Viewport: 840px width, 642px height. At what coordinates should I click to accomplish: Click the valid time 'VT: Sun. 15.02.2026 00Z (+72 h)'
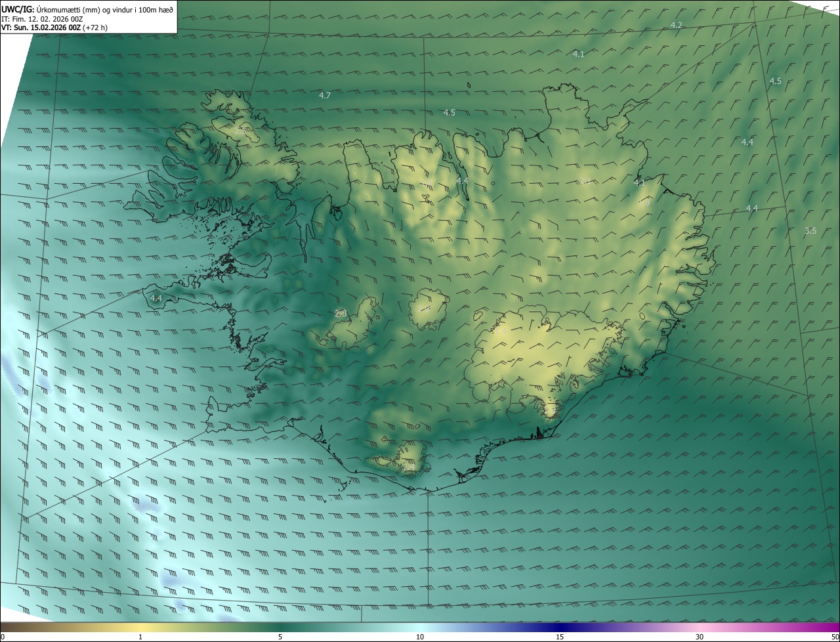[x=54, y=28]
